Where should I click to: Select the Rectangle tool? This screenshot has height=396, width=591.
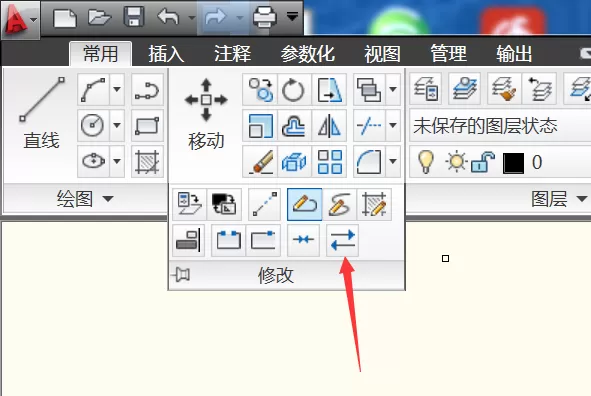coord(147,126)
